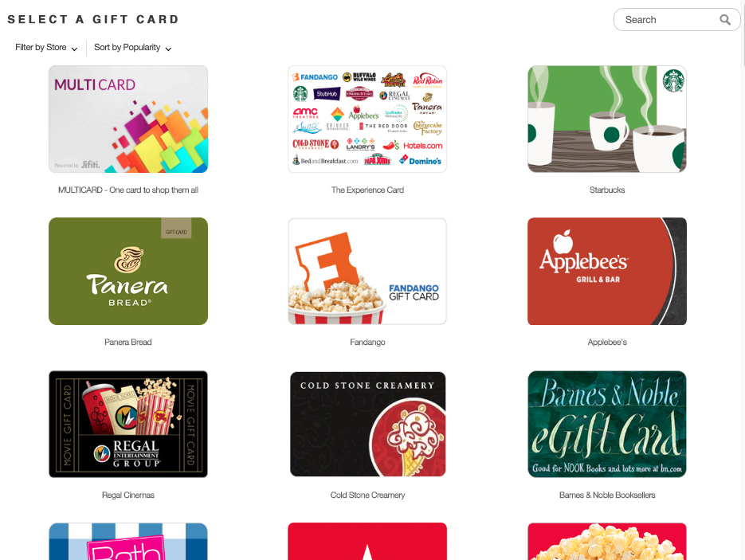This screenshot has width=745, height=560.
Task: Select the Regal Entertainment Group card
Action: (128, 424)
